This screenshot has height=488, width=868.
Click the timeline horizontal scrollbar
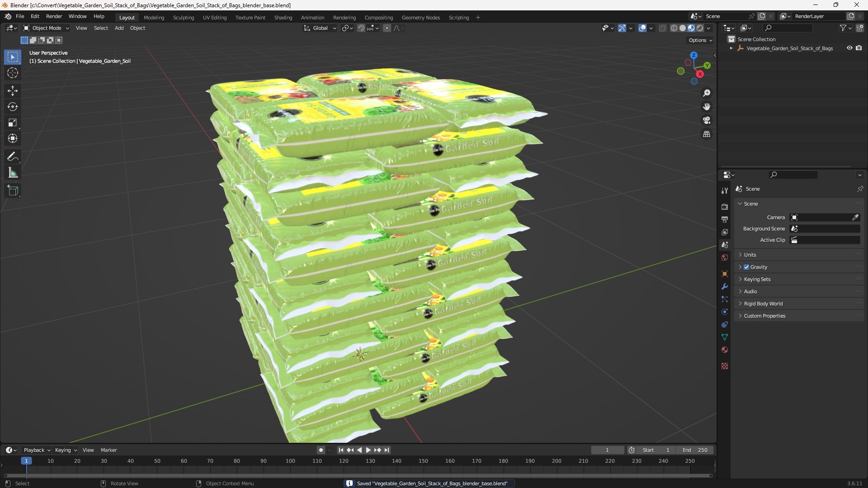click(358, 475)
